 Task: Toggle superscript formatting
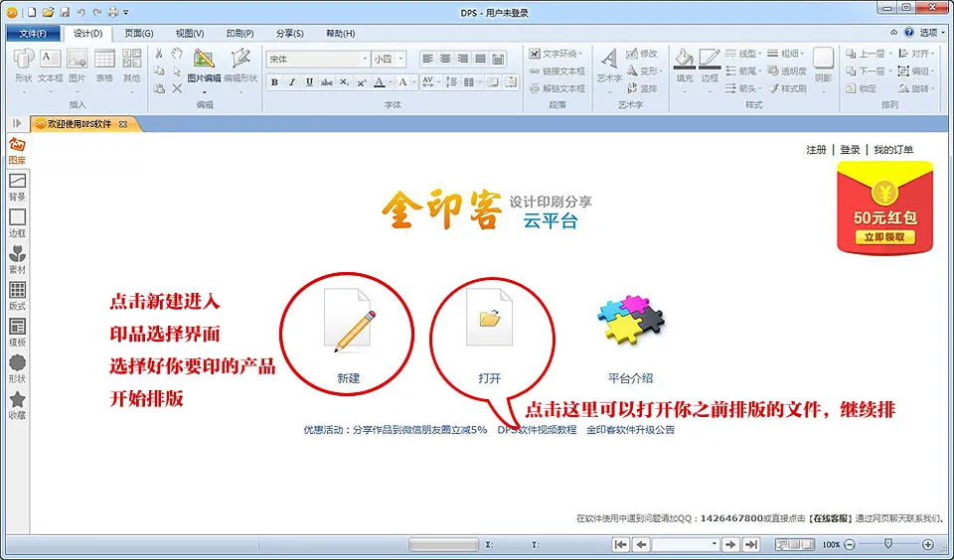pos(362,82)
